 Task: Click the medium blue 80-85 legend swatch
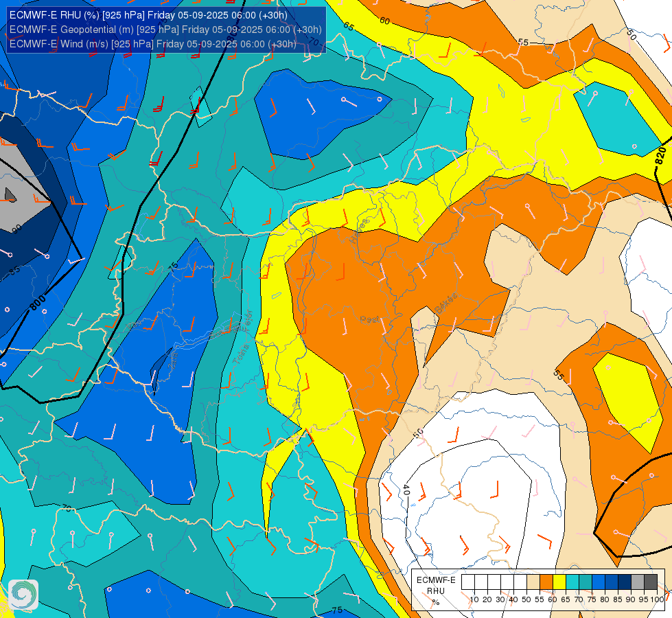pos(612,582)
